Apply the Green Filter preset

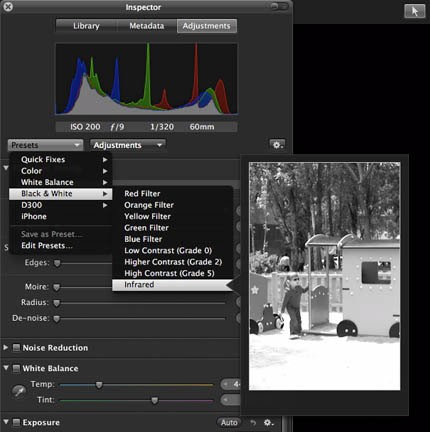172,228
